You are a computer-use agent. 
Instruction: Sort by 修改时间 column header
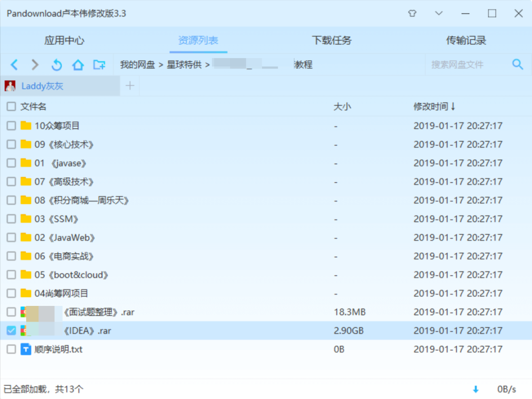click(434, 106)
